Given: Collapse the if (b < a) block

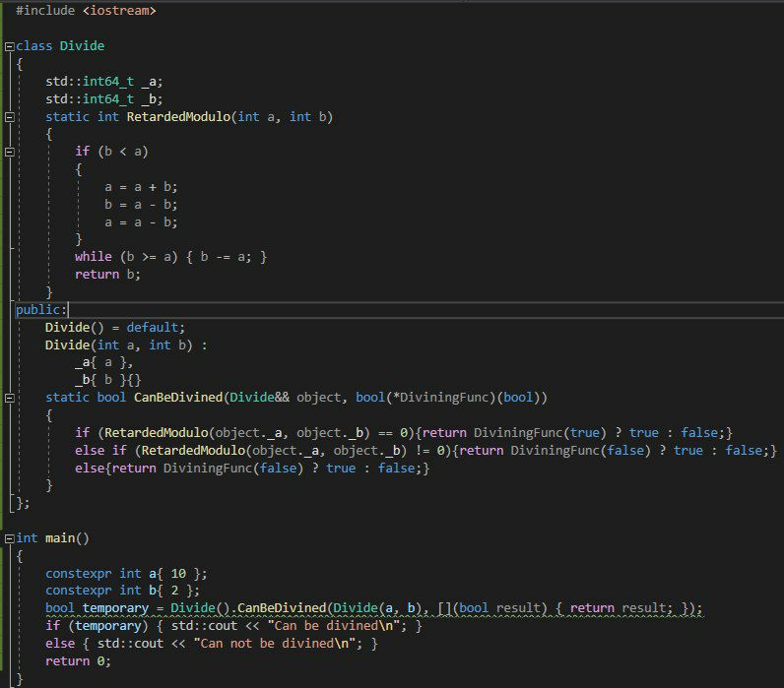Looking at the screenshot, I should [x=9, y=152].
